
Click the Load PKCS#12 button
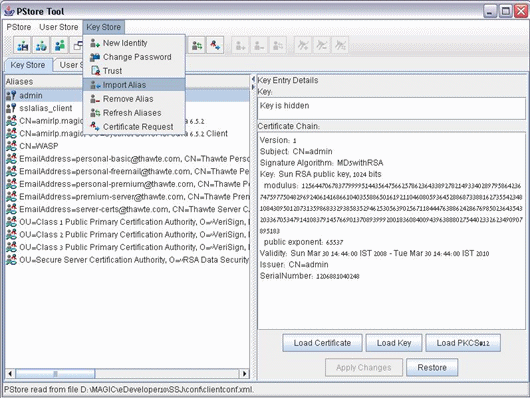pos(463,343)
